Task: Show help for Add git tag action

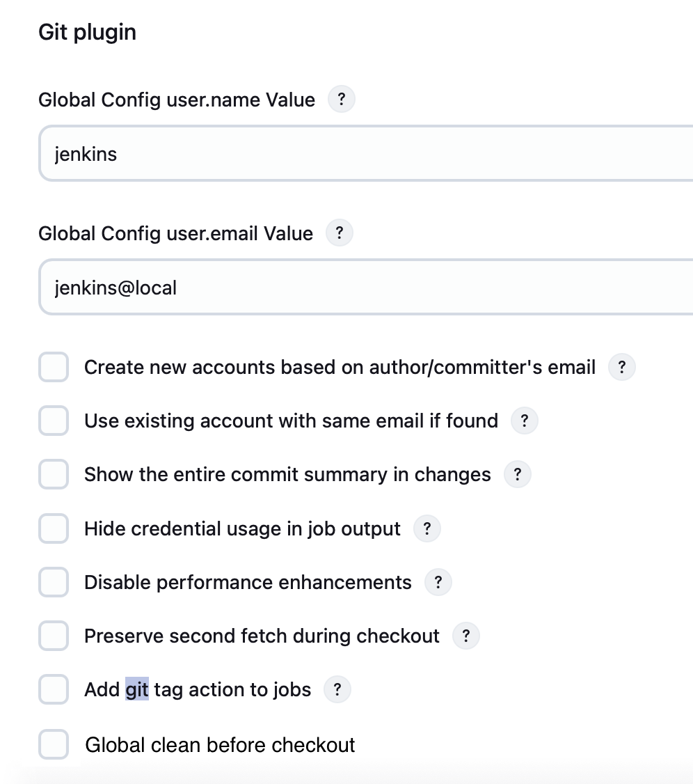Action: pos(337,690)
